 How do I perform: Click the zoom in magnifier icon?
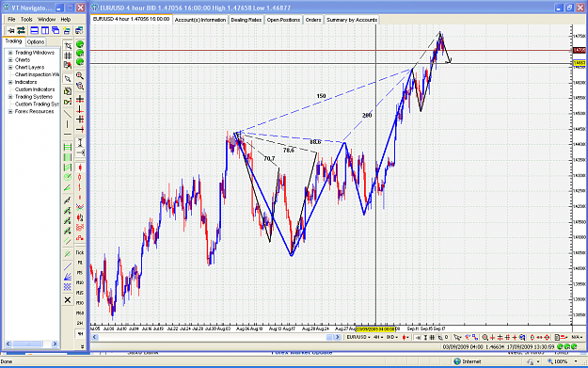click(80, 76)
